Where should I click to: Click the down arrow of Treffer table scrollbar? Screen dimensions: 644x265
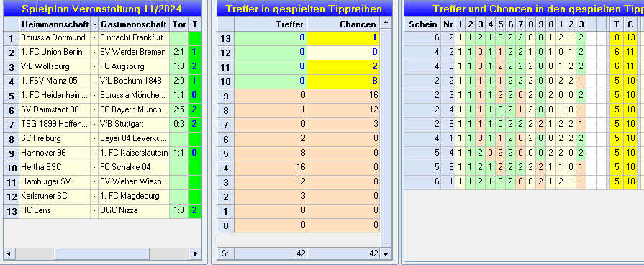(x=386, y=253)
